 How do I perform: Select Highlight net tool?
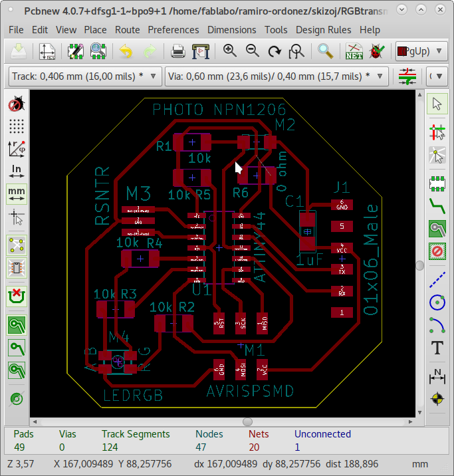coord(437,132)
